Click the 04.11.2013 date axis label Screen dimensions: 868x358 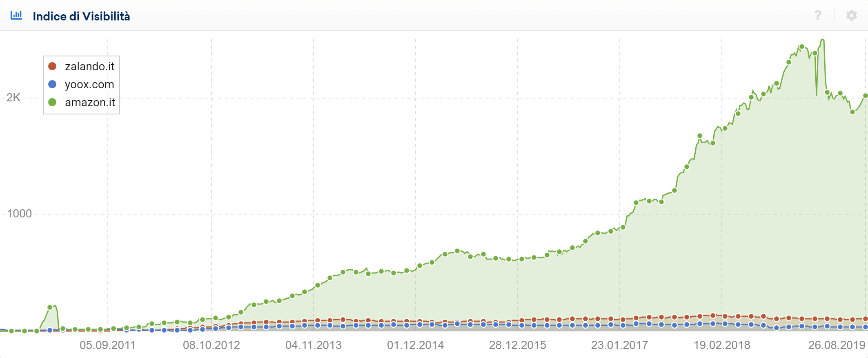pyautogui.click(x=314, y=345)
